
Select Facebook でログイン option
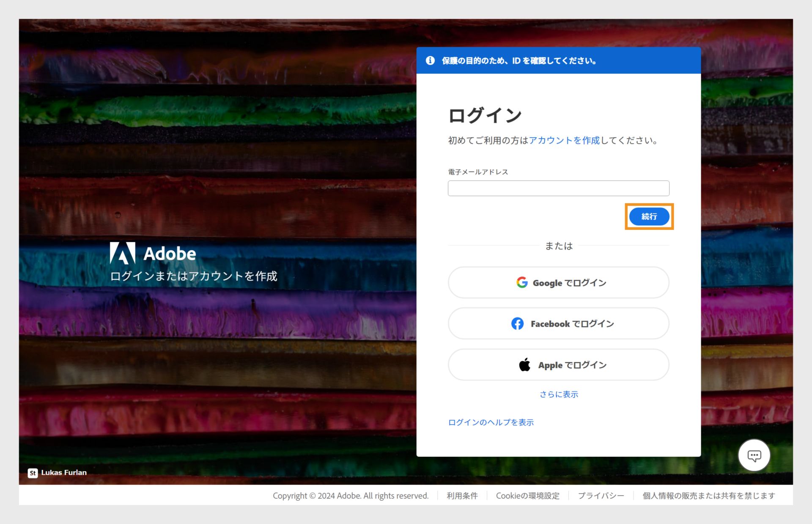pos(558,323)
